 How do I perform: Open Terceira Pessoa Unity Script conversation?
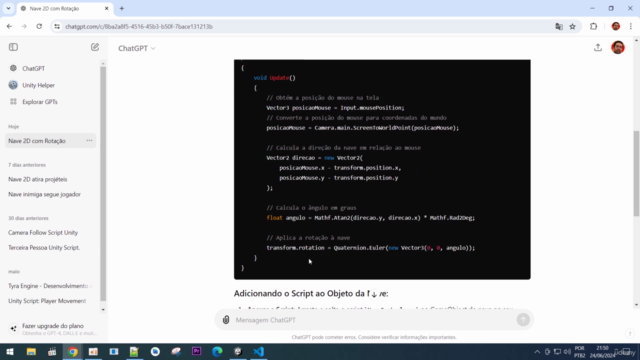44,248
